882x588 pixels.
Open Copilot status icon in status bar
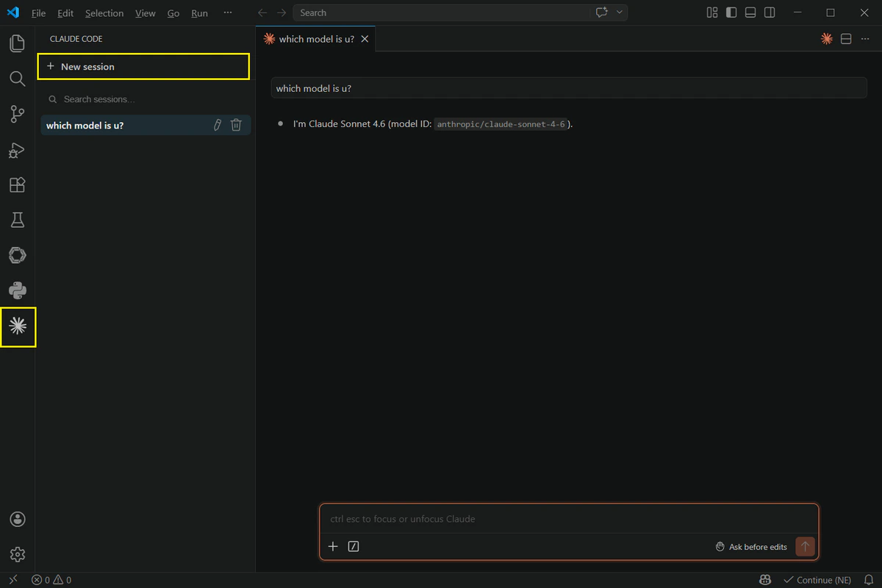(x=765, y=580)
